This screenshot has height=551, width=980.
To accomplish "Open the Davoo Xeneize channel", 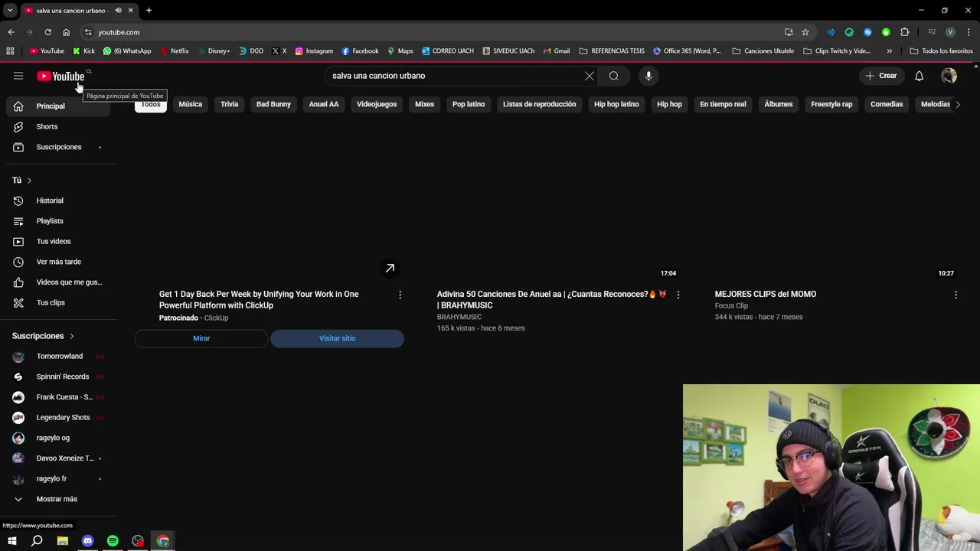I will coord(58,458).
